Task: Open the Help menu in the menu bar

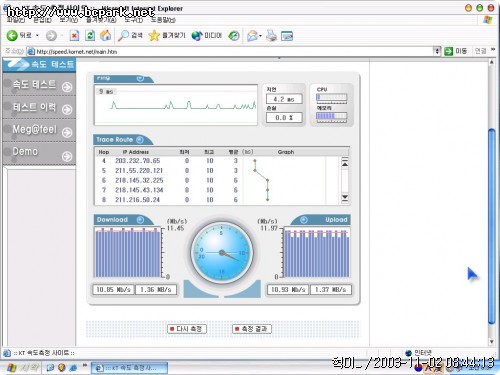Action: coord(163,20)
